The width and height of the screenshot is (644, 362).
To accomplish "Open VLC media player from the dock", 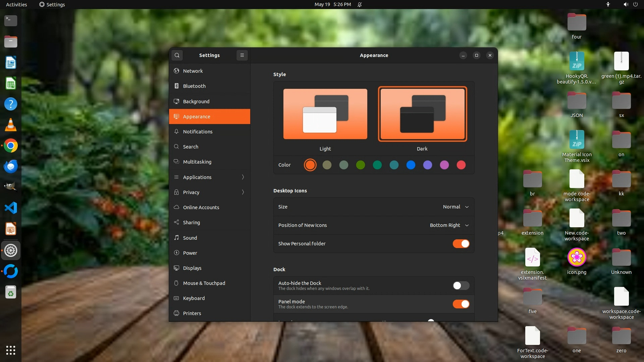I will click(11, 125).
